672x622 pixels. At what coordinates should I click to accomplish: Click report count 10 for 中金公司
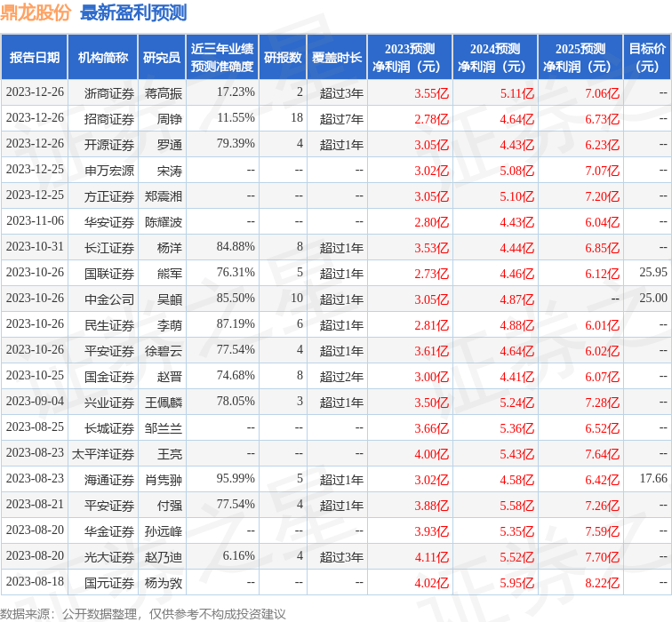(297, 298)
